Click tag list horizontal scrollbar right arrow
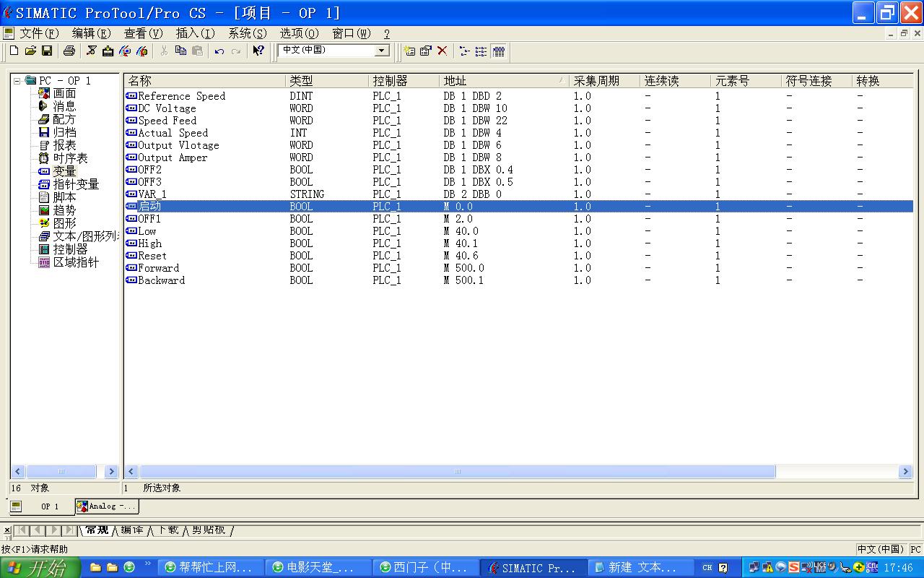Screen dimensions: 924x578 click(905, 472)
